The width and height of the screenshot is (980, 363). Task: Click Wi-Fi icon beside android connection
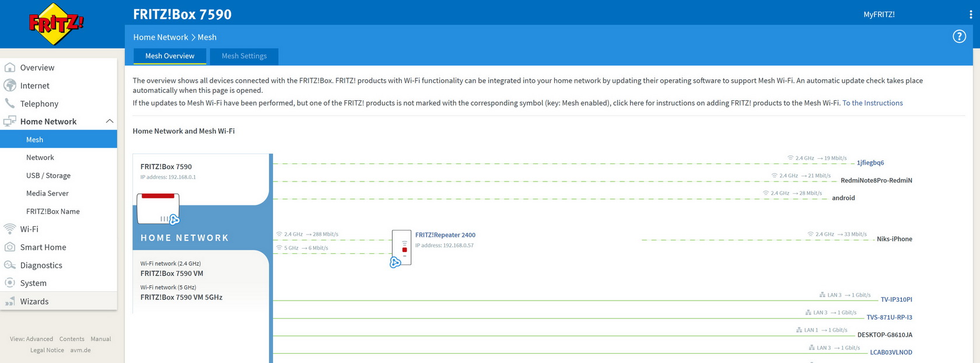pos(766,193)
